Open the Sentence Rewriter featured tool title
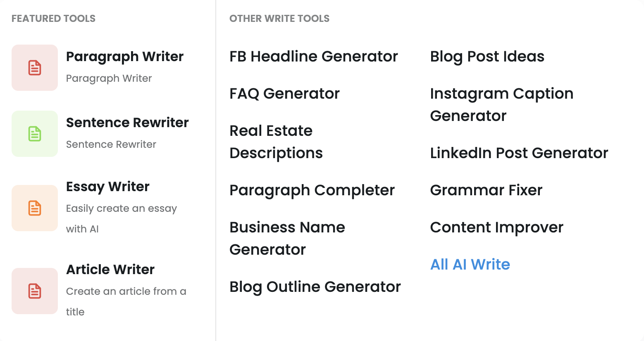The image size is (644, 341). coord(127,123)
